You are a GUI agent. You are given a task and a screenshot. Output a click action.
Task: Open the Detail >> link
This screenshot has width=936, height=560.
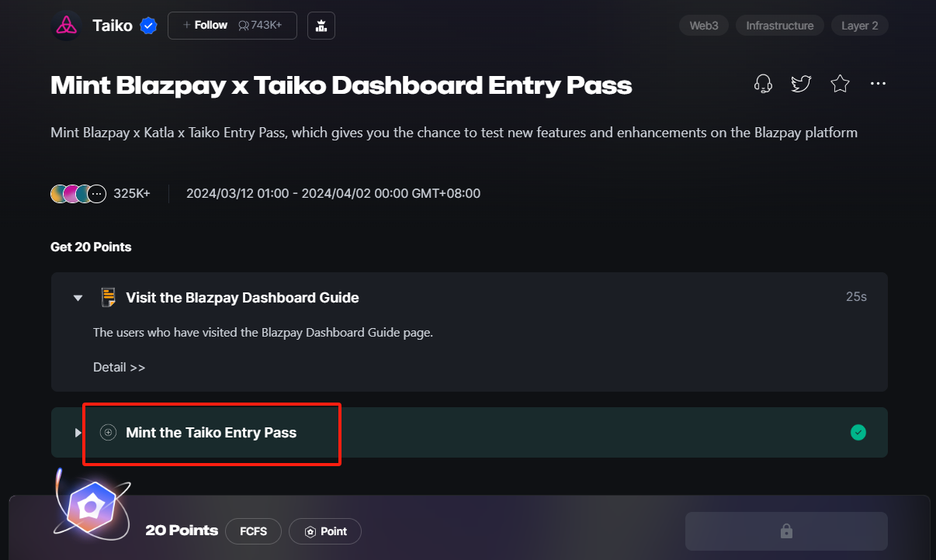coord(119,367)
